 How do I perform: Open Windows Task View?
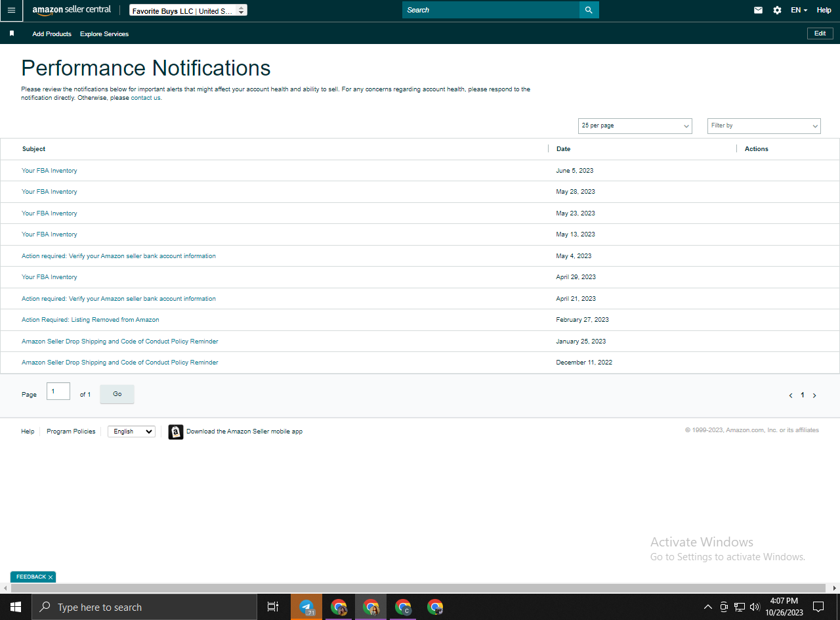pyautogui.click(x=273, y=607)
